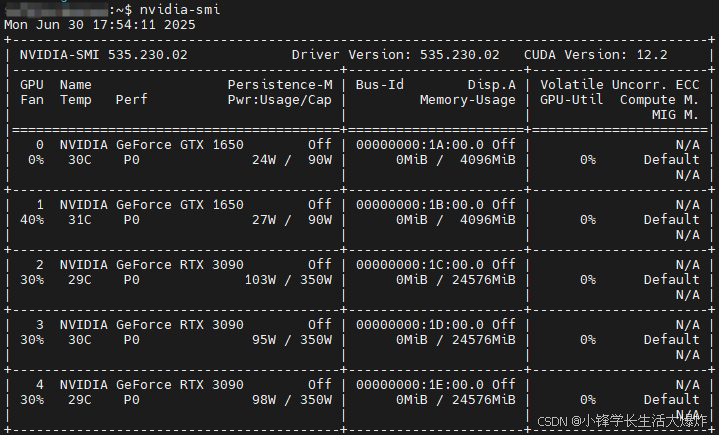Click the 95W / 350W power reading
Viewport: 719px width, 435px height.
292,340
